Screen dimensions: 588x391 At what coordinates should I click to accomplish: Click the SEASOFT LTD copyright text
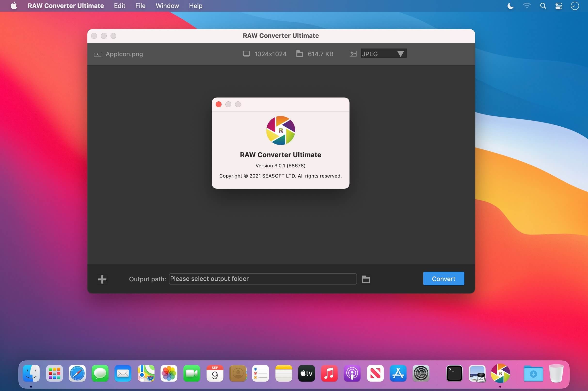[x=280, y=176]
